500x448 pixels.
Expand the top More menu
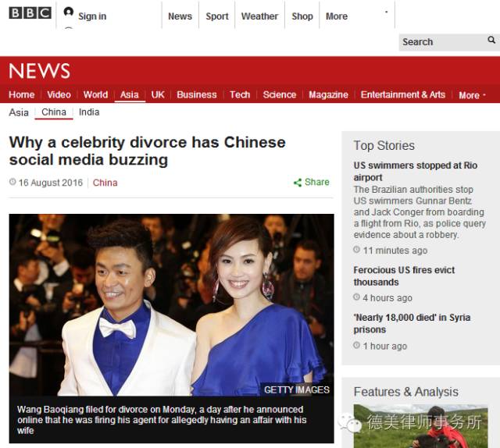[337, 16]
